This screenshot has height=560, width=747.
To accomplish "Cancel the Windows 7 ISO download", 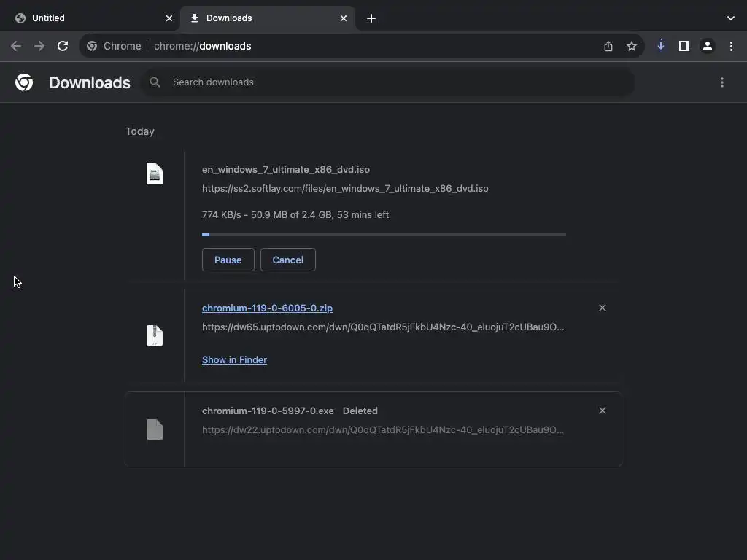I will (x=288, y=260).
